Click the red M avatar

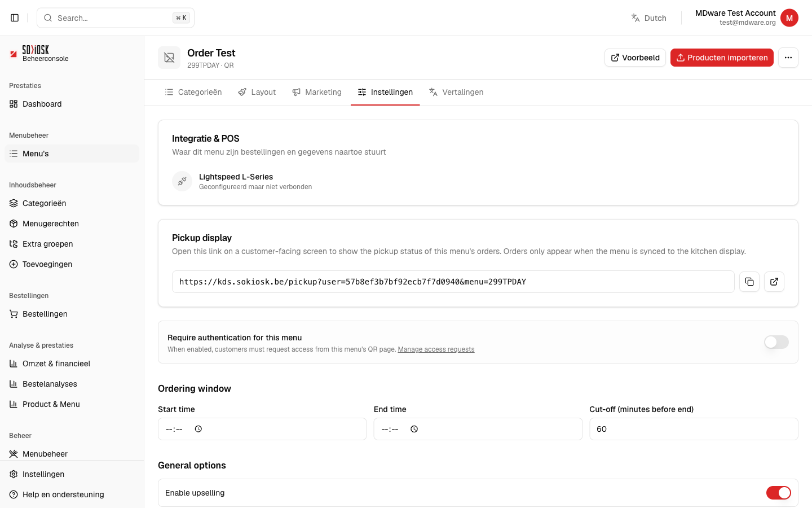(789, 18)
